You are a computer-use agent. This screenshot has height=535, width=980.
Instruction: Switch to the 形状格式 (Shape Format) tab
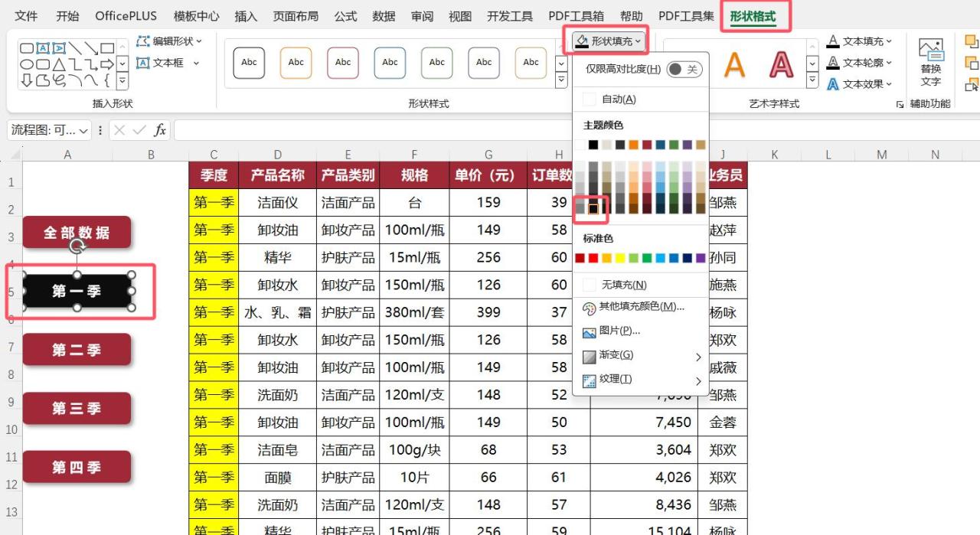point(753,16)
